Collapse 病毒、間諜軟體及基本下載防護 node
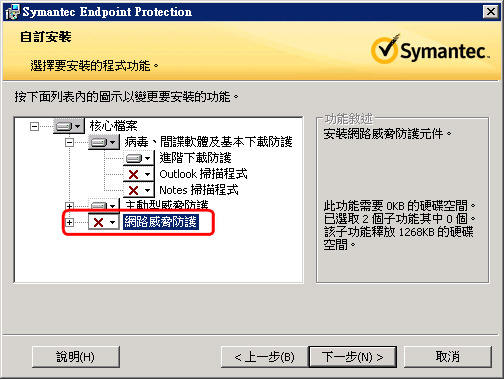The height and width of the screenshot is (380, 504). coord(69,143)
